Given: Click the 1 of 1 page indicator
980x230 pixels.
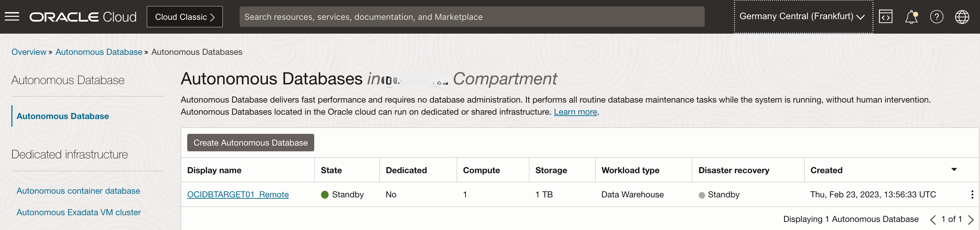Looking at the screenshot, I should tap(951, 219).
